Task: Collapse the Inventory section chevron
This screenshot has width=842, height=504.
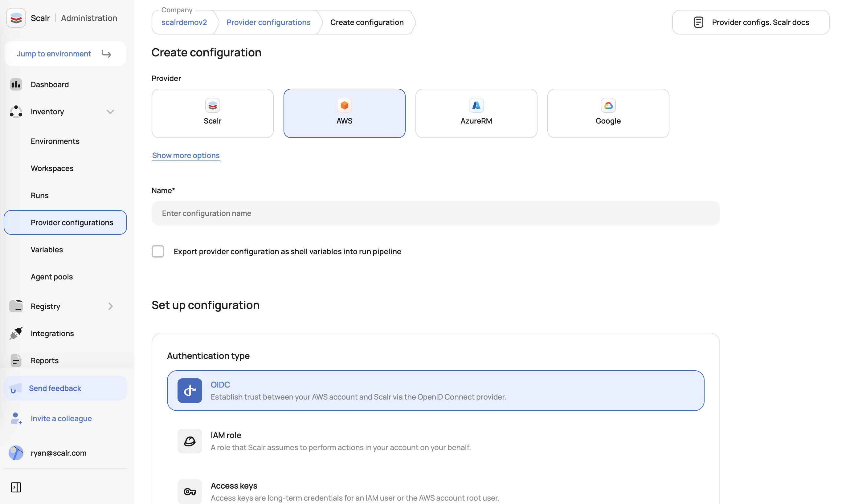Action: coord(110,112)
